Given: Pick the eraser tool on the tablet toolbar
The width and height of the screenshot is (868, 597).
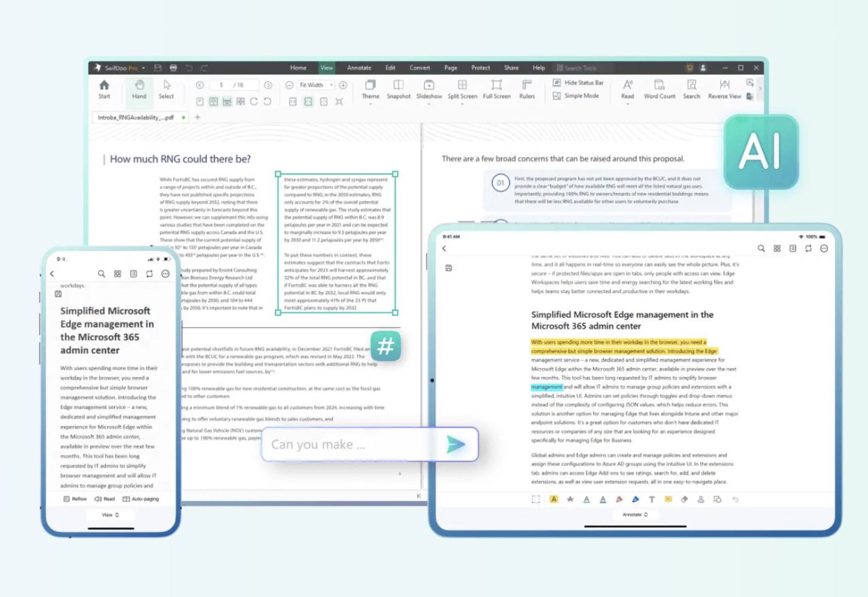Looking at the screenshot, I should [x=685, y=499].
